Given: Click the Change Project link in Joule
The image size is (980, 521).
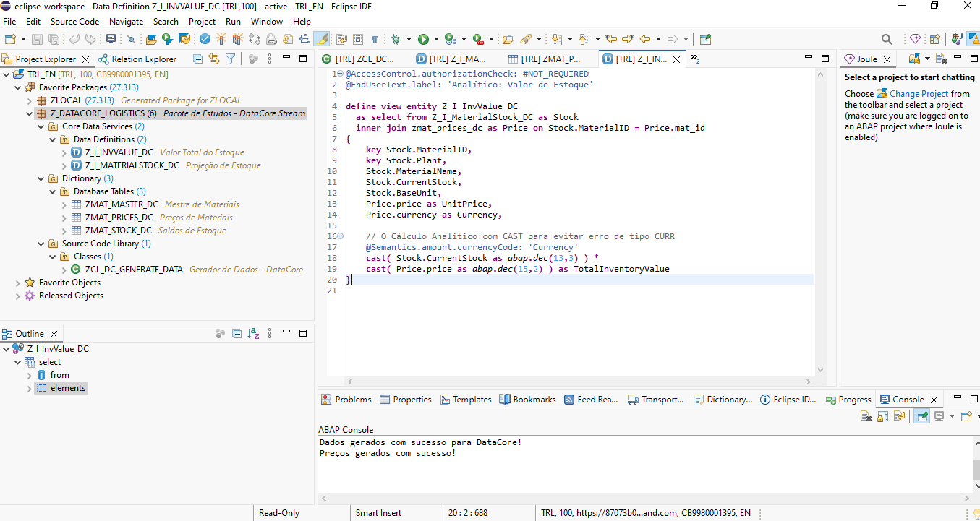Looking at the screenshot, I should coord(919,94).
